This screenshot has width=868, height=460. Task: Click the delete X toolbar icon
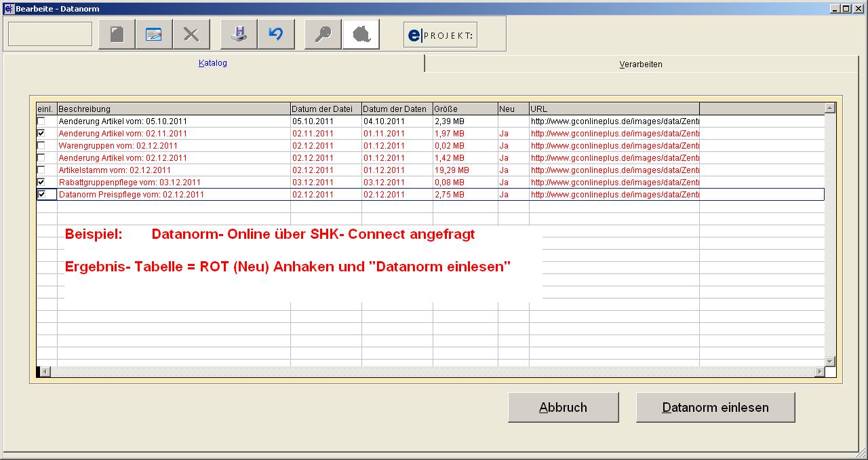[x=191, y=35]
